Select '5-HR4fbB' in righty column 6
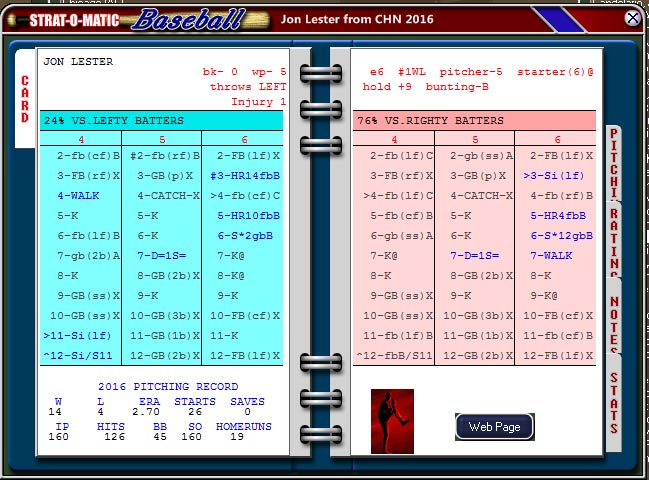The height and width of the screenshot is (480, 649). (558, 216)
